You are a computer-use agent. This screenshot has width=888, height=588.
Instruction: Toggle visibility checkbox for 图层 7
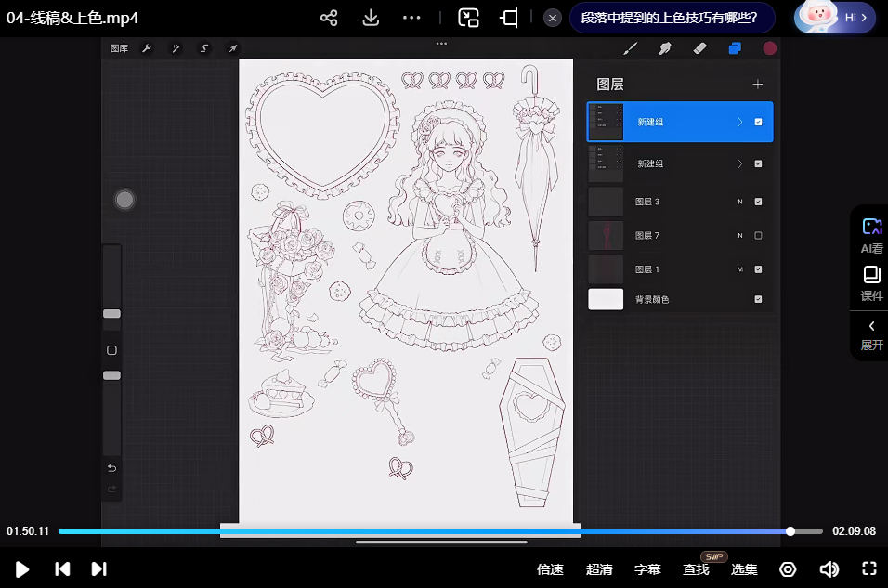(758, 236)
